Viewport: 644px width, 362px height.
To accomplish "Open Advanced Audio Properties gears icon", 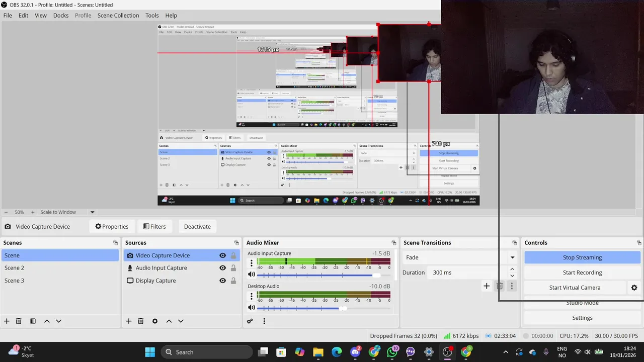I will pos(250,321).
